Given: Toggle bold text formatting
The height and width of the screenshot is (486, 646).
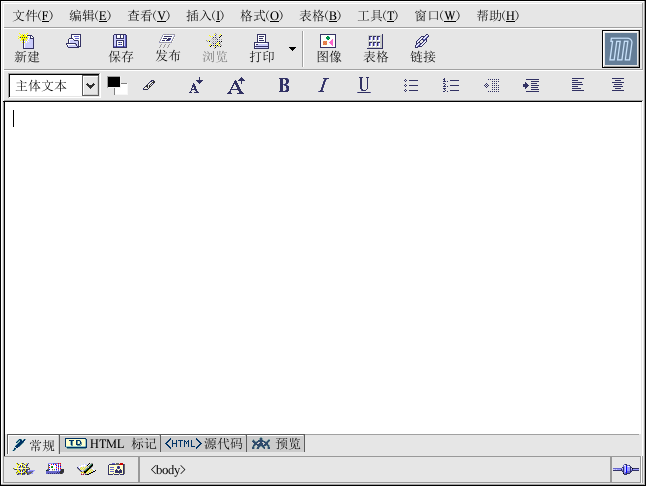Looking at the screenshot, I should [x=284, y=86].
